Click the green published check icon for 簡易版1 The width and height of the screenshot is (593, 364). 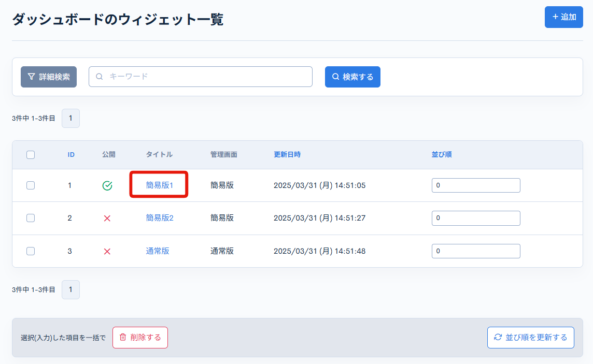[x=107, y=185]
